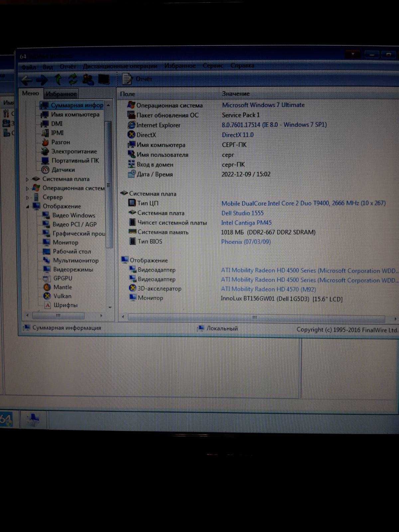Expand the Сервер tree node
This screenshot has width=399, height=532.
28,198
